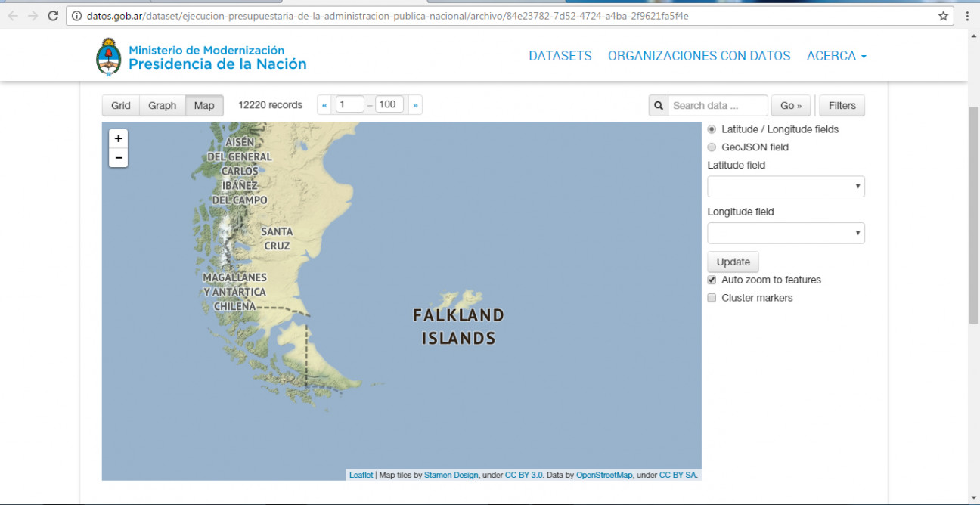Switch to the Graph view tab
The height and width of the screenshot is (505, 980).
(163, 106)
